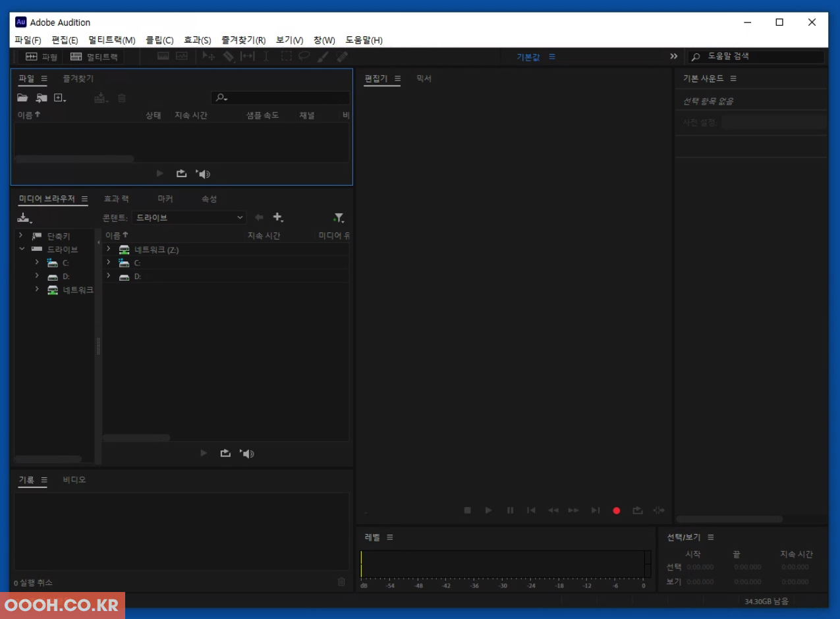Toggle loop playback in 파일 panel
Screen dimensions: 840x619
181,174
